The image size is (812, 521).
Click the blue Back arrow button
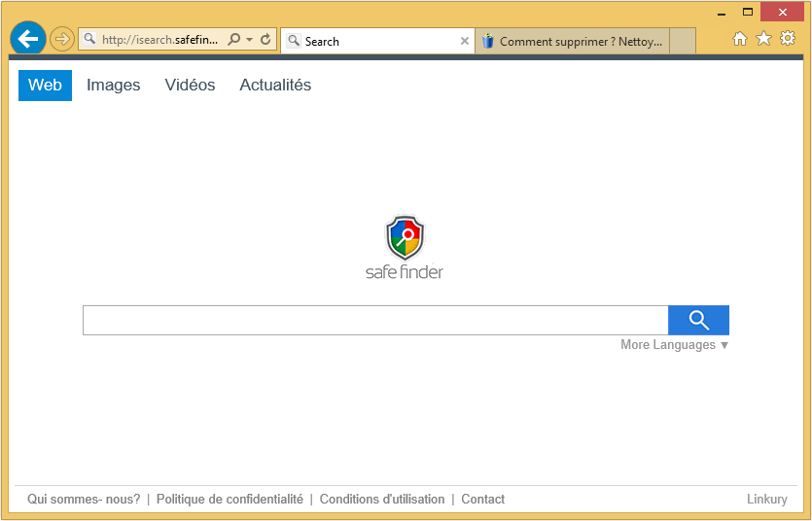[28, 39]
